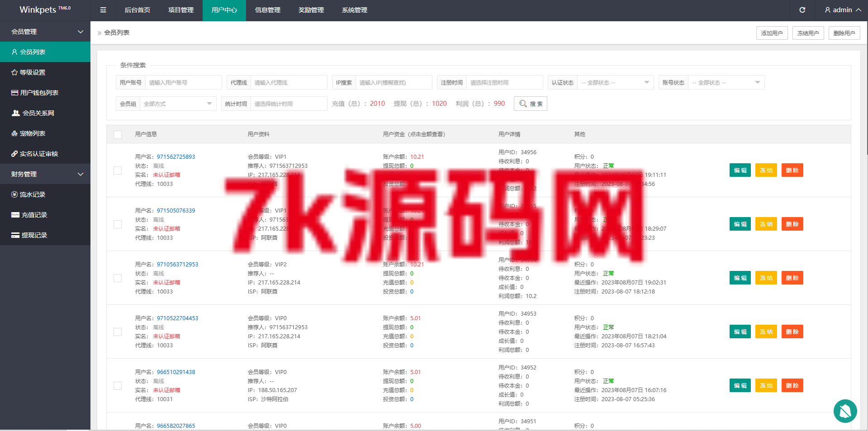The width and height of the screenshot is (868, 431).
Task: Open the 会员组 全部方式 dropdown
Action: pos(178,104)
